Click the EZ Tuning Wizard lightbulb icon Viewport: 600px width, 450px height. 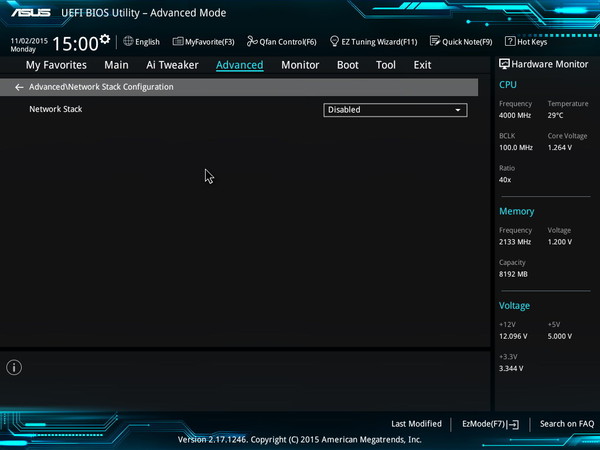pyautogui.click(x=334, y=41)
